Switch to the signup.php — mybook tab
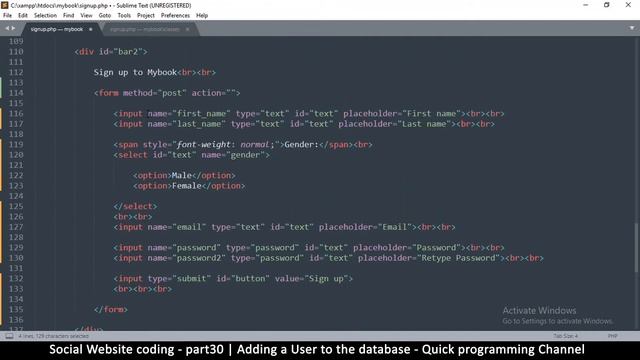This screenshot has width=640, height=360. click(x=57, y=29)
